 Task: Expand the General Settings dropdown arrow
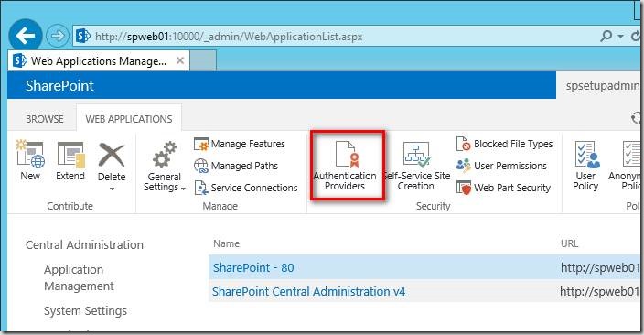pos(183,189)
